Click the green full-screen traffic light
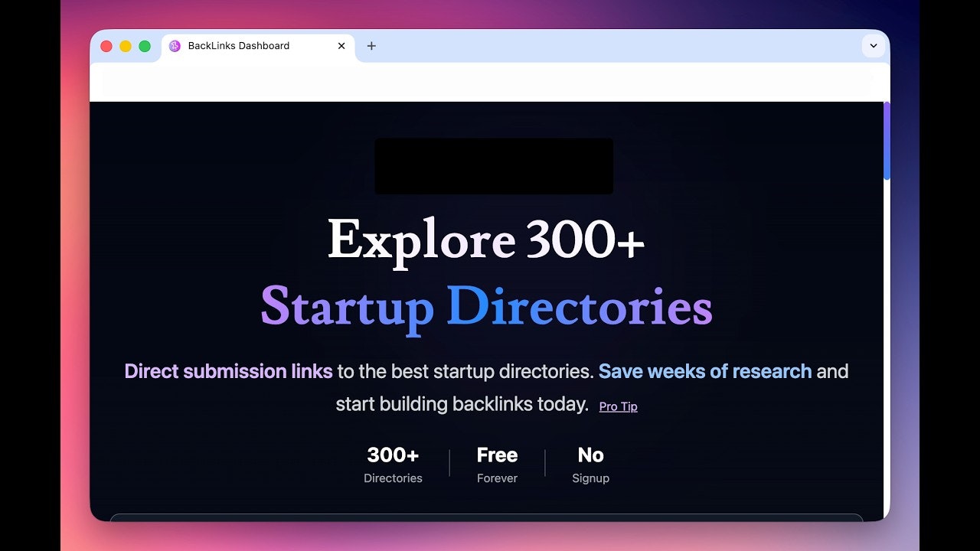980x551 pixels. 144,46
